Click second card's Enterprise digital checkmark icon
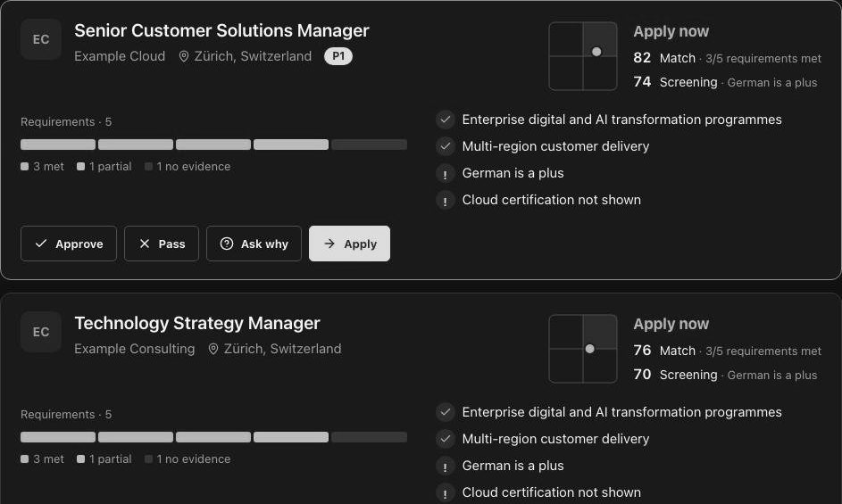 pos(446,412)
